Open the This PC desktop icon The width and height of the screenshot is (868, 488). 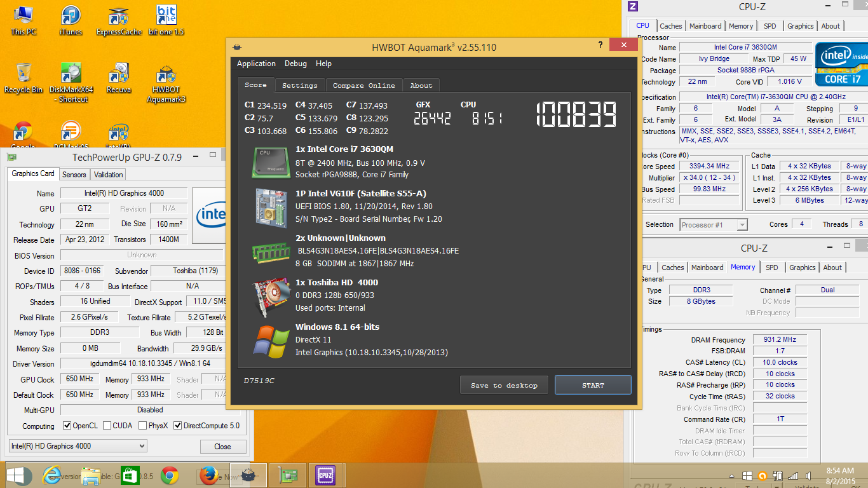pos(24,20)
